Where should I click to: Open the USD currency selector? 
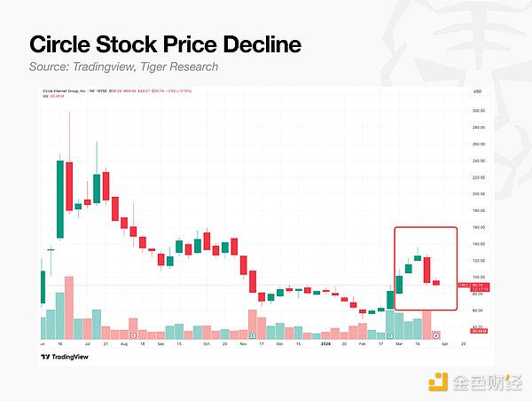pos(477,91)
